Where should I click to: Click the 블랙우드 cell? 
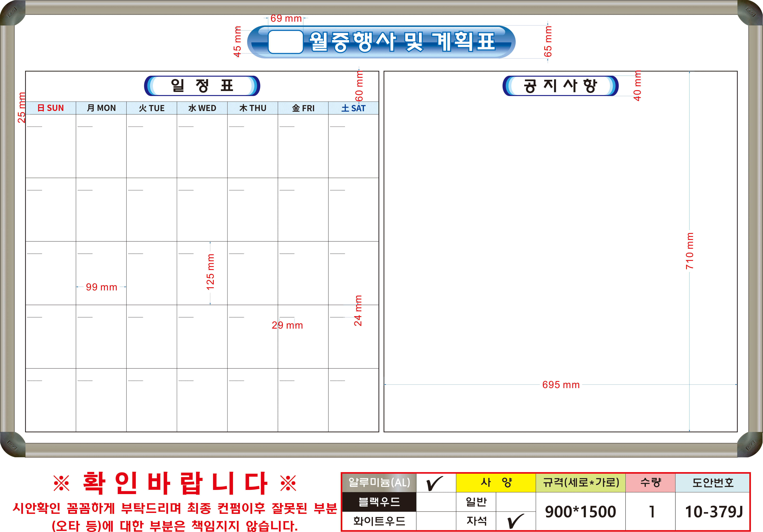click(x=379, y=502)
